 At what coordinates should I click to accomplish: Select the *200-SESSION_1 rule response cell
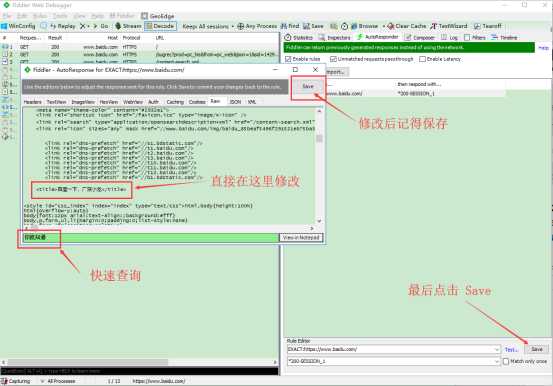pyautogui.click(x=416, y=94)
